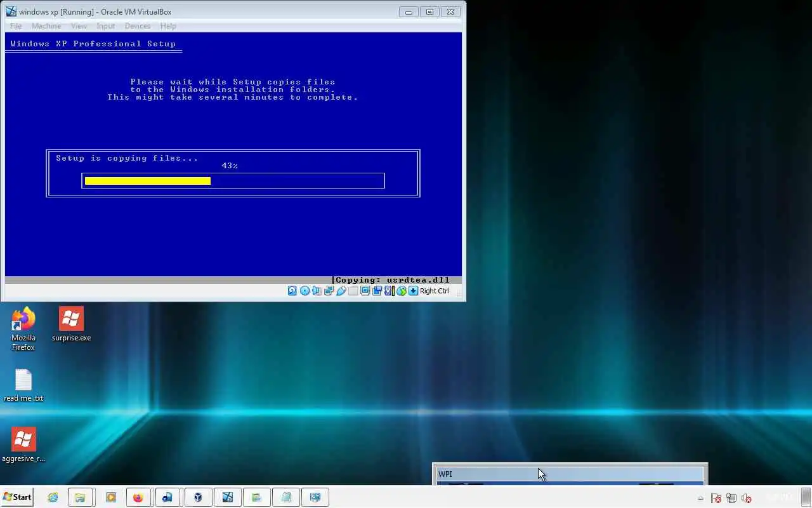Click the keyboard capture arrow status icon
The width and height of the screenshot is (812, 508).
coord(414,291)
